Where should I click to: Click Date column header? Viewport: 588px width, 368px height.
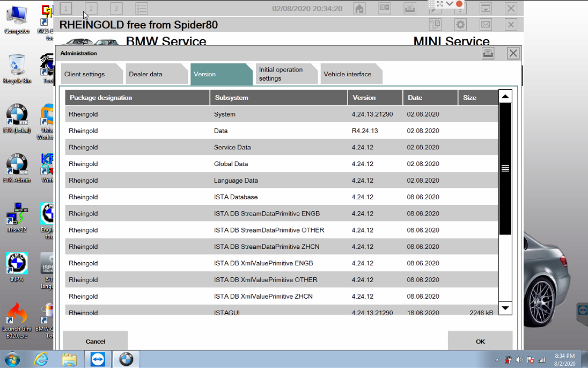click(x=430, y=98)
